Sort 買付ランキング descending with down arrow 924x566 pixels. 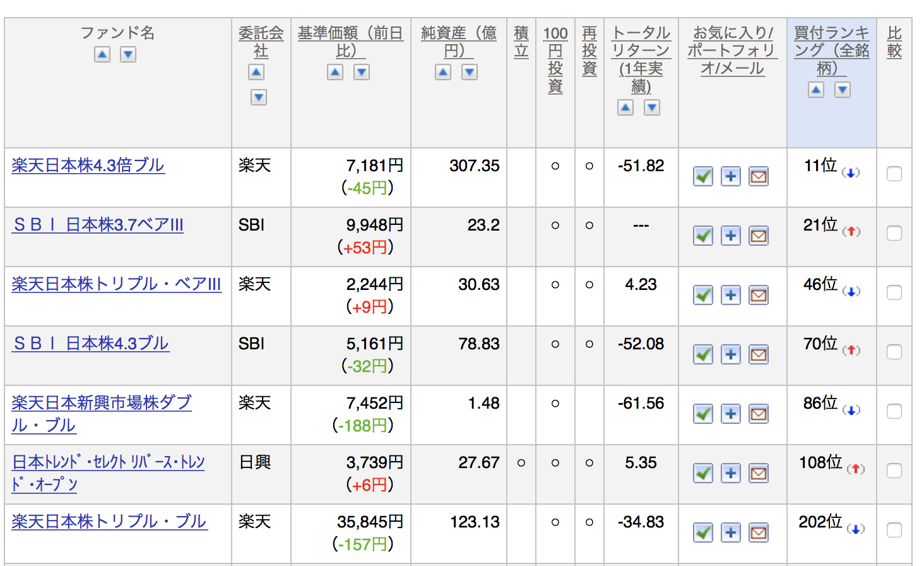tap(843, 90)
